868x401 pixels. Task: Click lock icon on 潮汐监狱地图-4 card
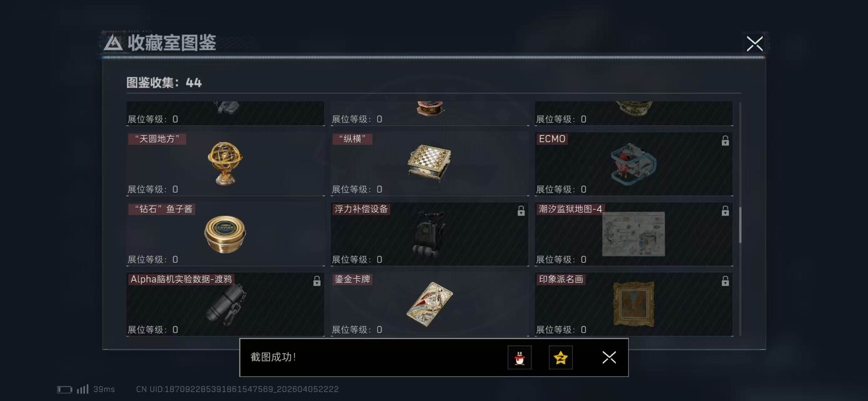coord(725,211)
